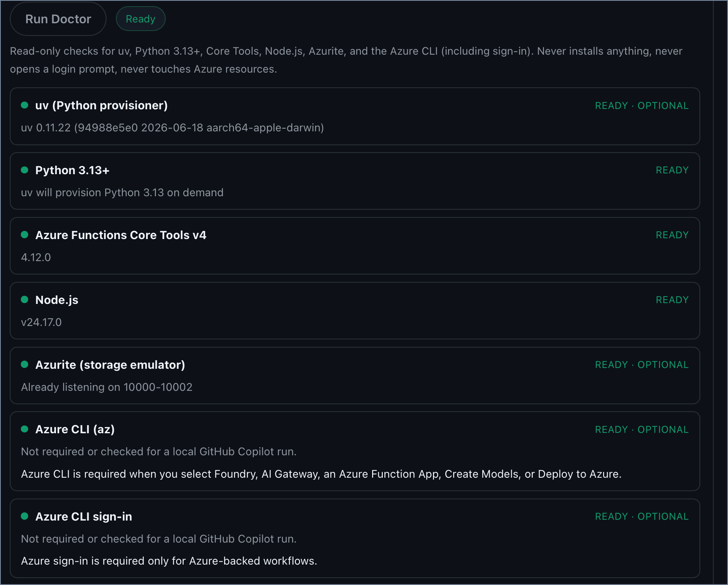The width and height of the screenshot is (728, 585).
Task: Click the READY · OPTIONAL label on Azure CLI (az) card
Action: coord(641,430)
